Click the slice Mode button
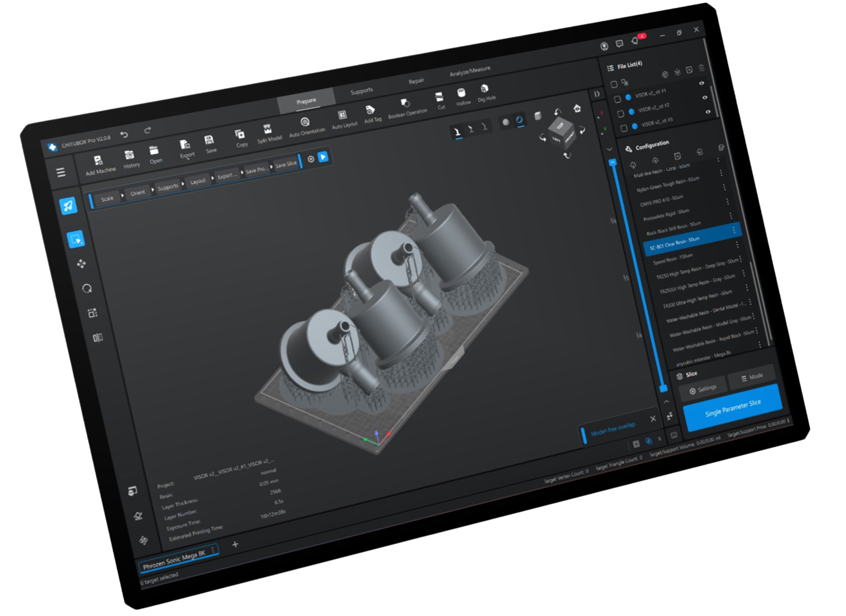The width and height of the screenshot is (846, 616). point(752,377)
